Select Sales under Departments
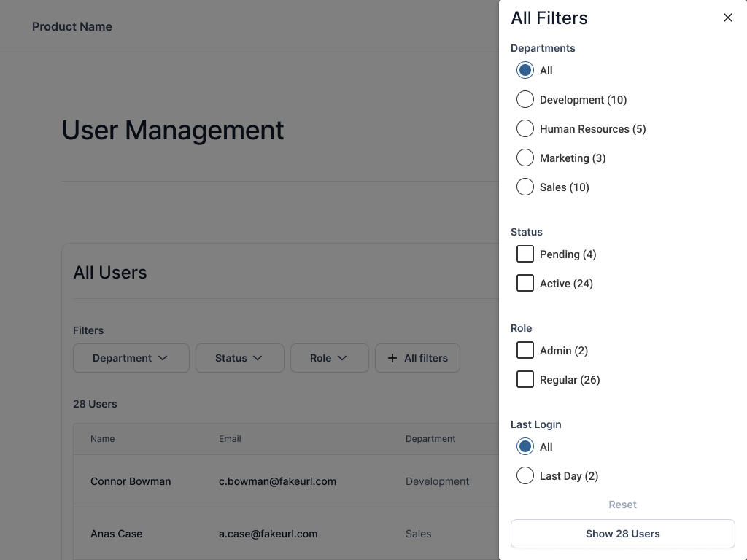Screen dimensions: 747x560 (x=525, y=187)
